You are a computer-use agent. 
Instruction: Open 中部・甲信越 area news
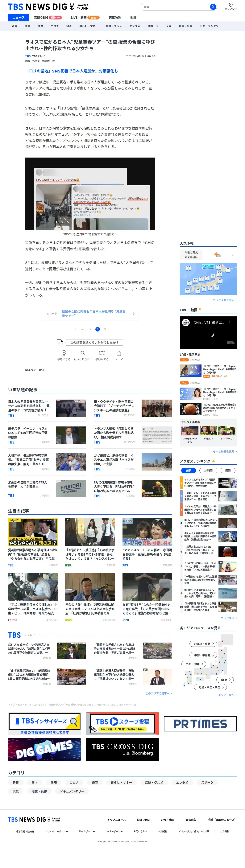(x=204, y=655)
